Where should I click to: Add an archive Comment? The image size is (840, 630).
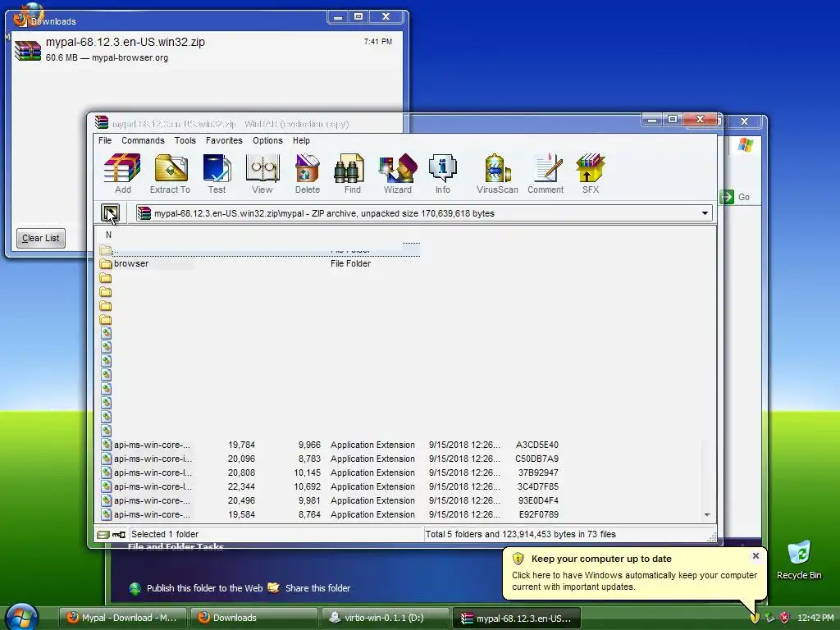tap(546, 173)
